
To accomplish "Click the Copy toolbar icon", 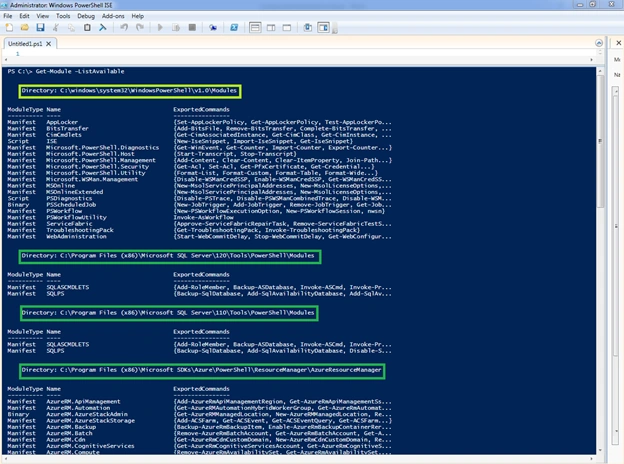I will (71, 27).
